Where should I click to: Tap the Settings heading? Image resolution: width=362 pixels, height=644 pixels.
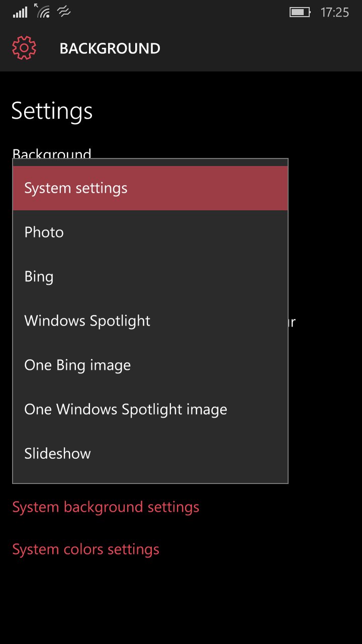[52, 111]
